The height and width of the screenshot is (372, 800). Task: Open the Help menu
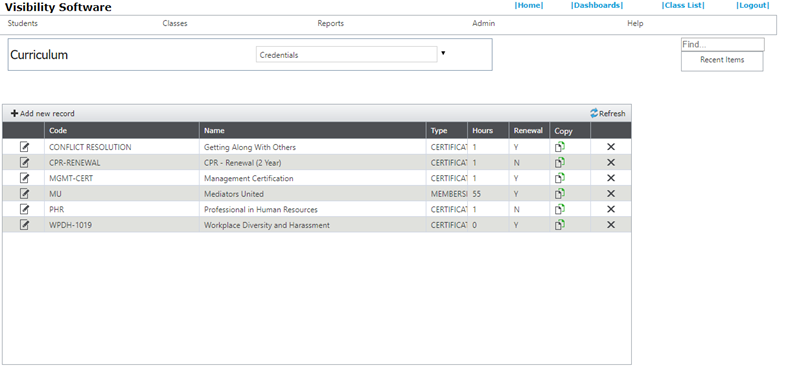point(635,23)
